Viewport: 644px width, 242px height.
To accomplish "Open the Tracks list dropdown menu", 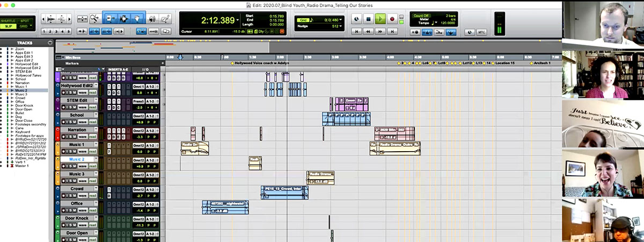I will (x=50, y=43).
